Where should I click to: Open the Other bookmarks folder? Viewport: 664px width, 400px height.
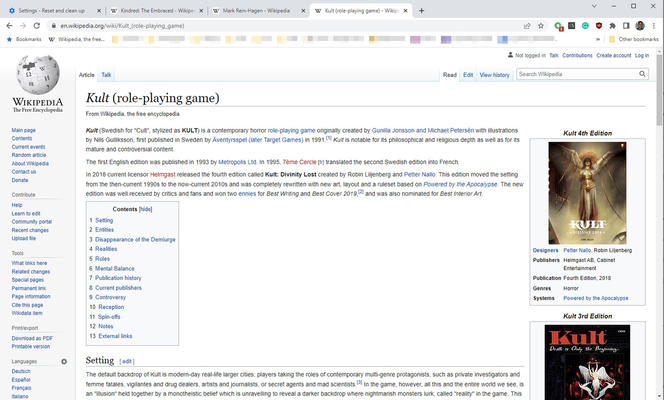[634, 39]
